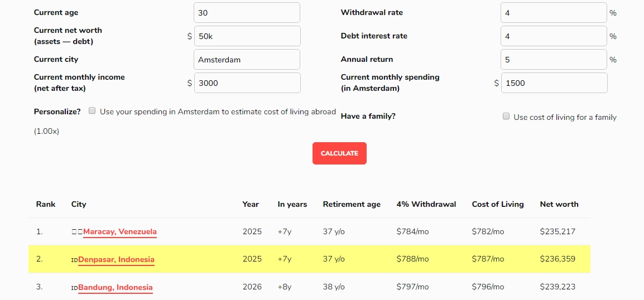This screenshot has height=300, width=644.
Task: Click the Debt interest rate field
Action: 554,36
